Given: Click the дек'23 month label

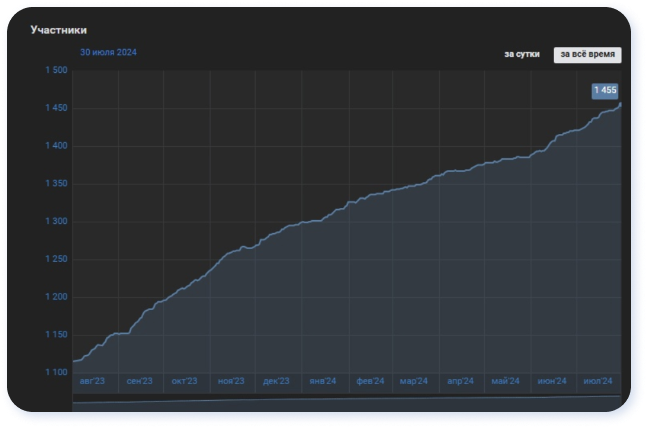Looking at the screenshot, I should 276,381.
